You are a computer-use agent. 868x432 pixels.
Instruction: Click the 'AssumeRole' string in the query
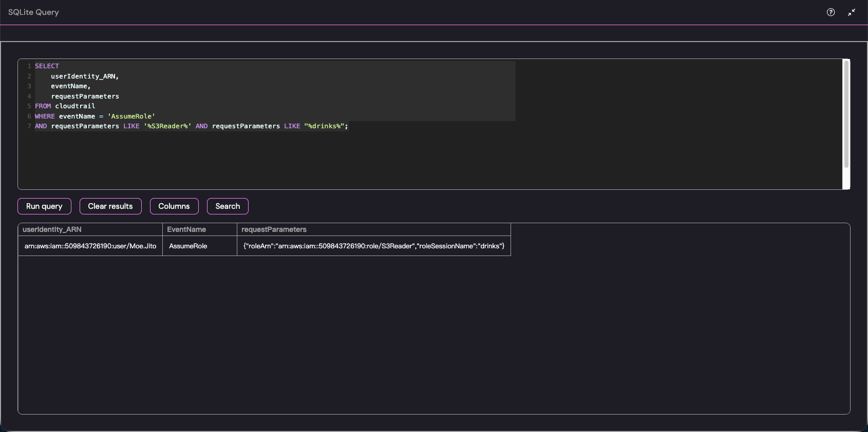tap(131, 116)
